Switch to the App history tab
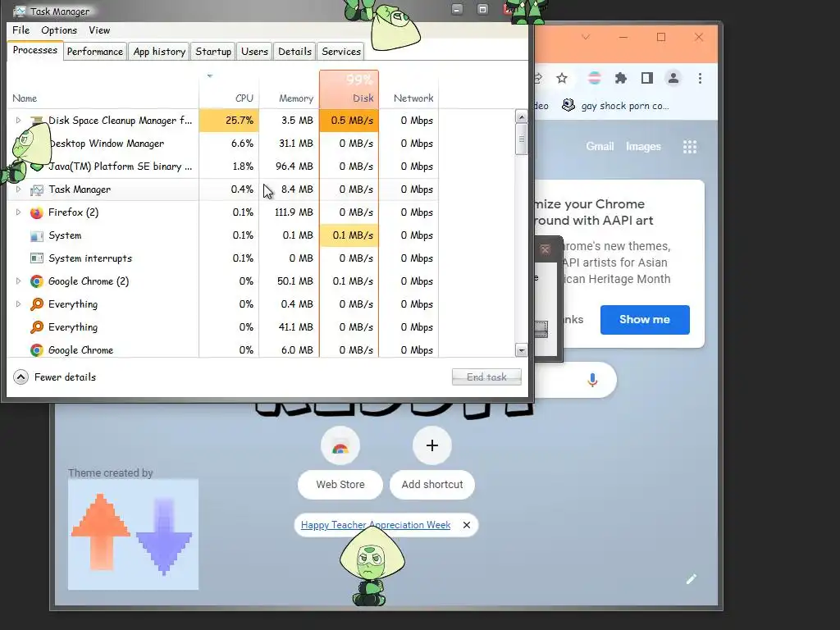840x630 pixels. pyautogui.click(x=159, y=52)
